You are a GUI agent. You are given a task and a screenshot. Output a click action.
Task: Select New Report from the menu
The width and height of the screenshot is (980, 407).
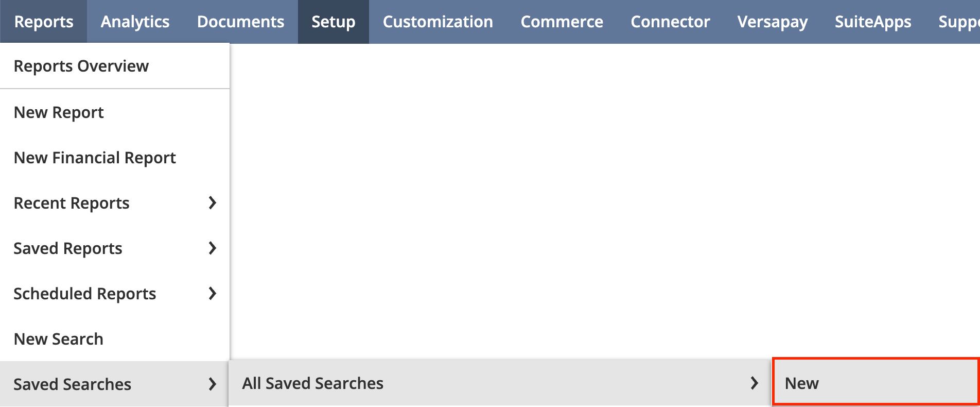[x=58, y=112]
